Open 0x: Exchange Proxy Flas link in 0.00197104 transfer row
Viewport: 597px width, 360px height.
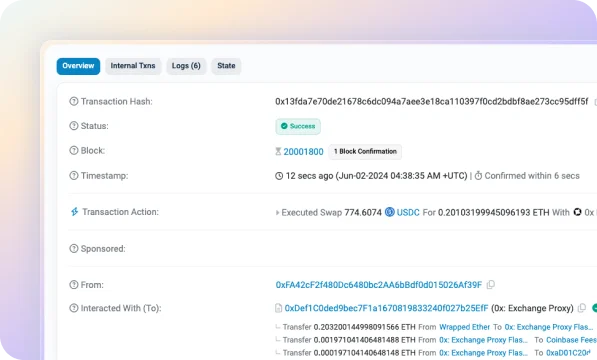pos(483,340)
